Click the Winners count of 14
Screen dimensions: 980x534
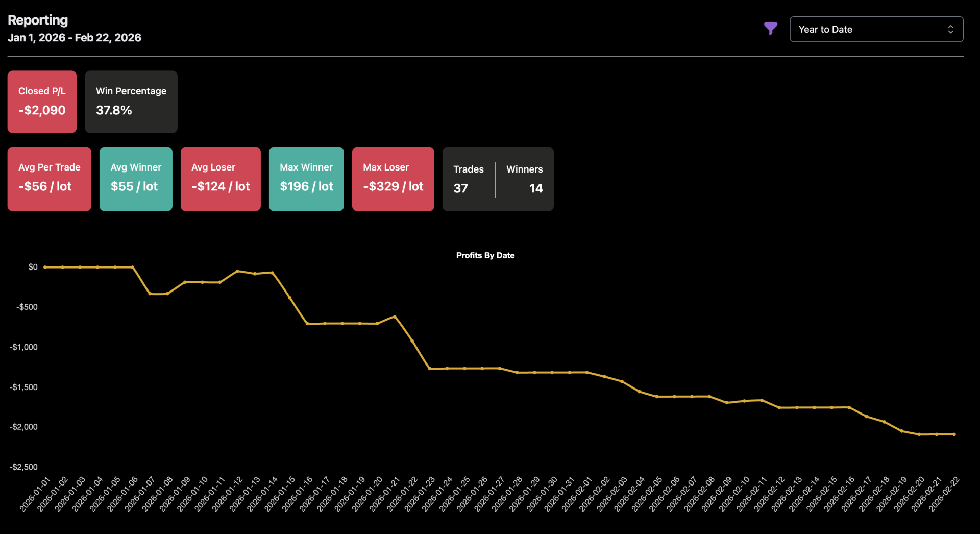(x=535, y=188)
